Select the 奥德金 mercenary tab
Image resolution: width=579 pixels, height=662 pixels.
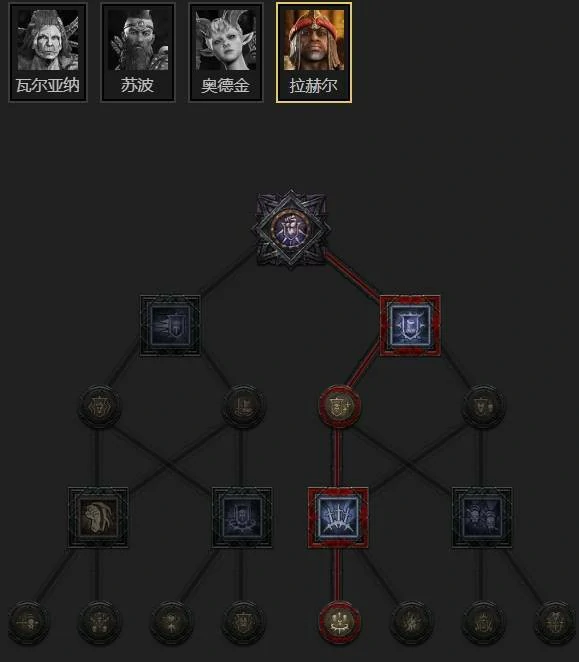(x=226, y=52)
